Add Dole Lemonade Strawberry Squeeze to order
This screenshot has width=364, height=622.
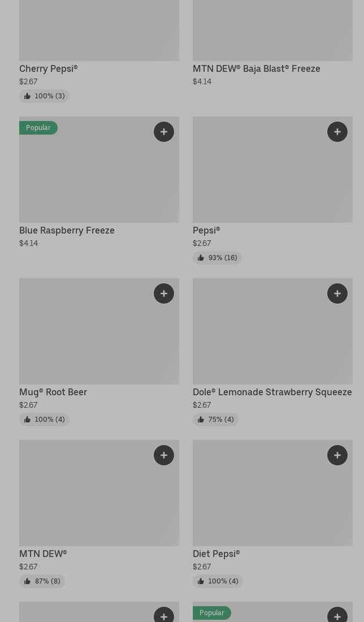pyautogui.click(x=337, y=293)
